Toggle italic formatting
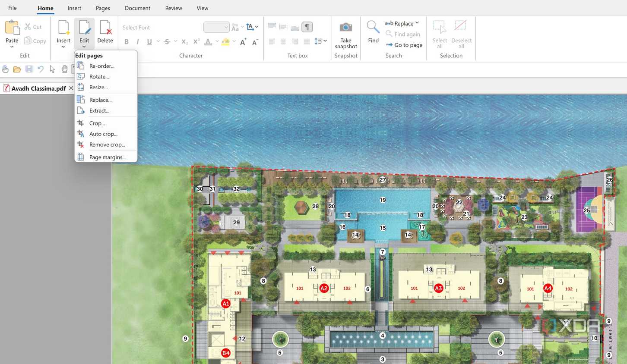 138,42
